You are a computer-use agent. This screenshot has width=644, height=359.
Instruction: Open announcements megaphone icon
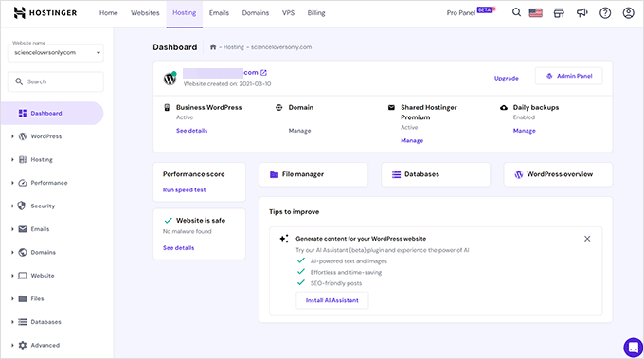coord(582,13)
